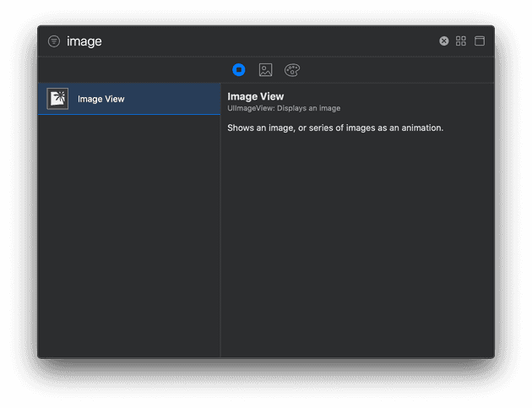Clear the "image" search text
Viewport: 532px width, 408px height.
coord(444,41)
